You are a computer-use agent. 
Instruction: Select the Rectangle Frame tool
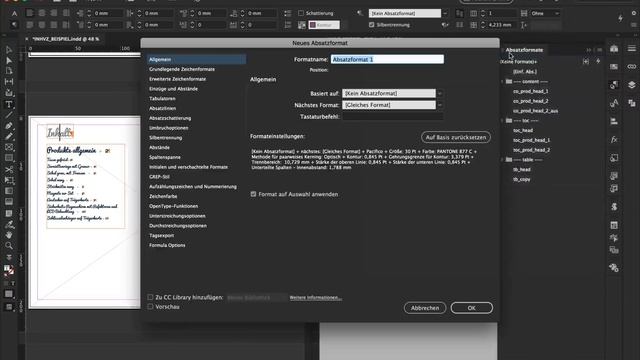coord(9,147)
